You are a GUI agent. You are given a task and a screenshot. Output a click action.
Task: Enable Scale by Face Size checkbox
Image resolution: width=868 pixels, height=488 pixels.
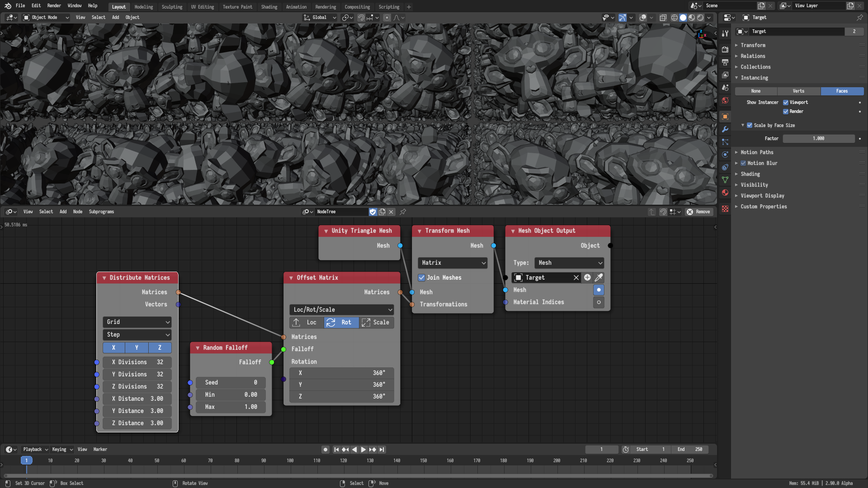coord(747,125)
